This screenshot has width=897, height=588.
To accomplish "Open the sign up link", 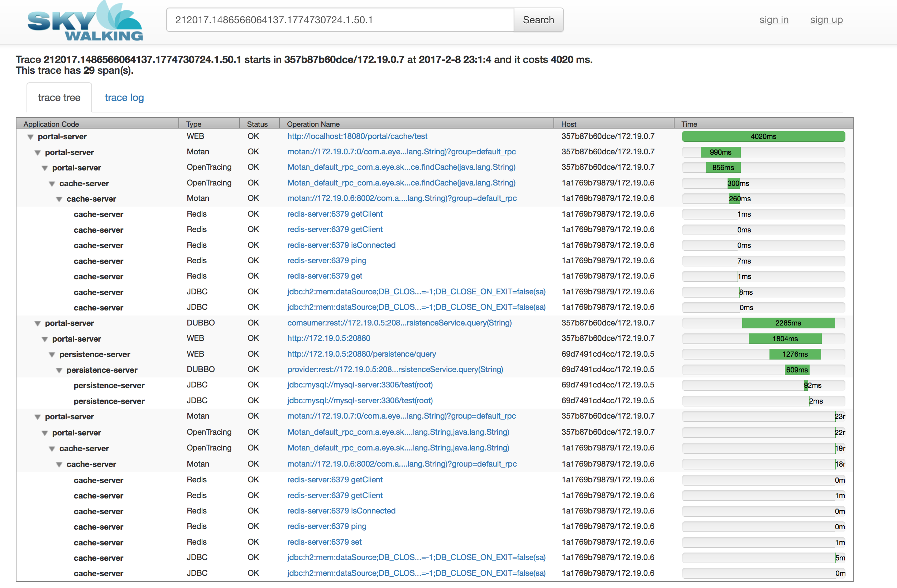I will click(826, 20).
